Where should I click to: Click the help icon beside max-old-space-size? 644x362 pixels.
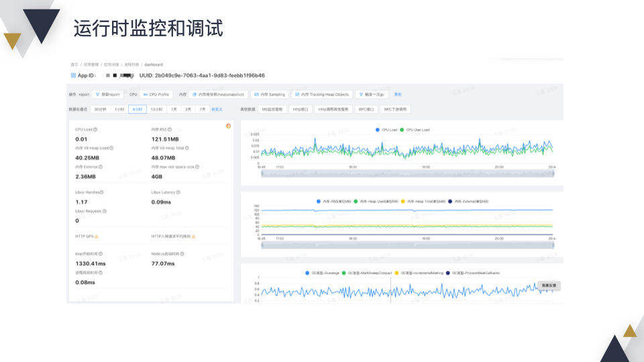click(197, 167)
